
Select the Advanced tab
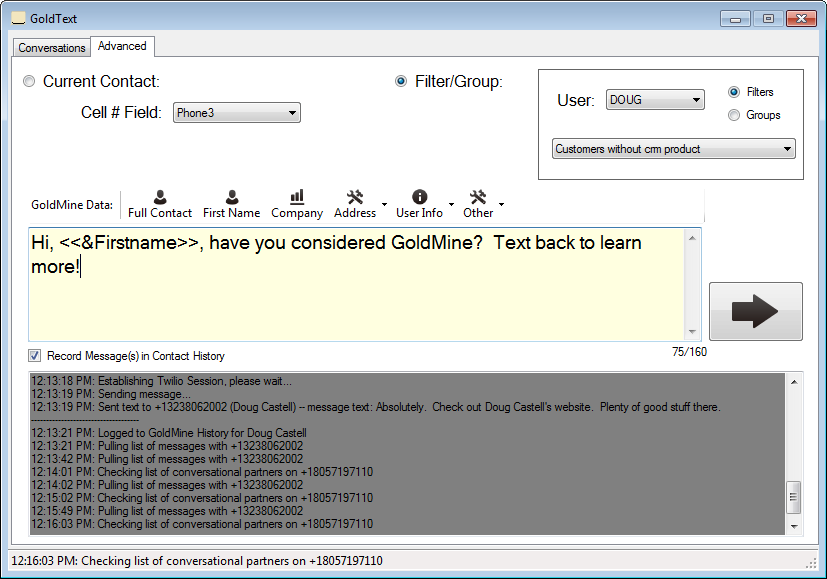(x=122, y=46)
